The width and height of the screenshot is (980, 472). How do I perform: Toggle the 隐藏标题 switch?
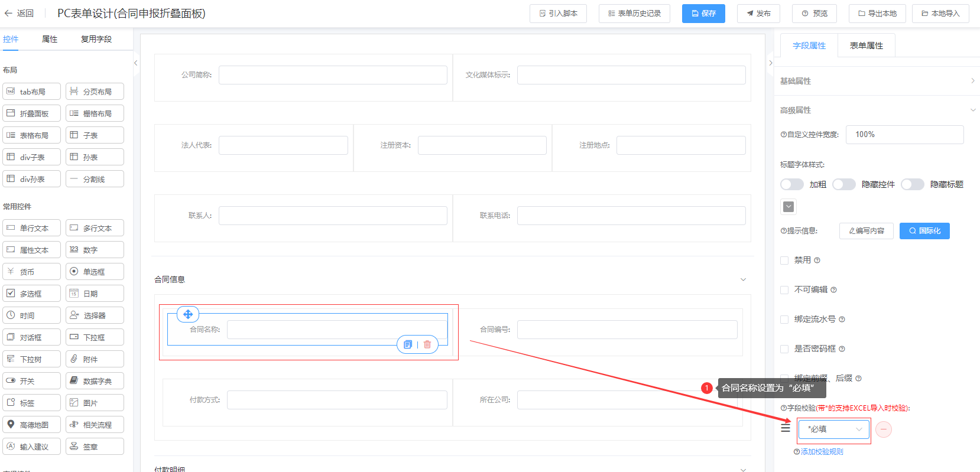pyautogui.click(x=913, y=184)
